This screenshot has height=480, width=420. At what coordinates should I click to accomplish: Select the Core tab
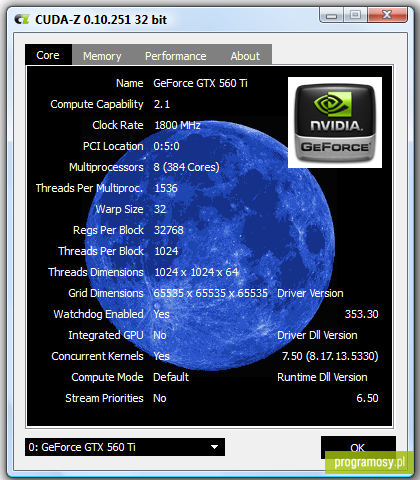(x=48, y=55)
